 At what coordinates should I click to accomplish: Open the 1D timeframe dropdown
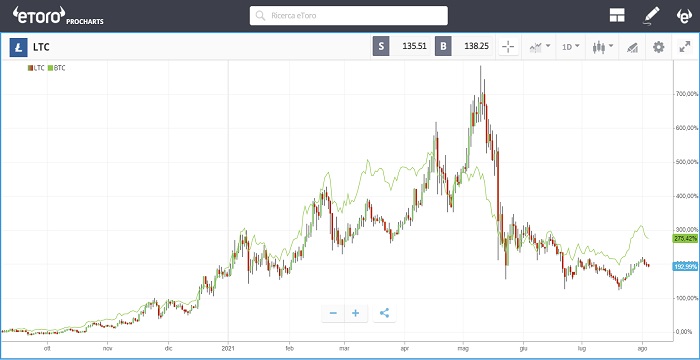point(571,46)
